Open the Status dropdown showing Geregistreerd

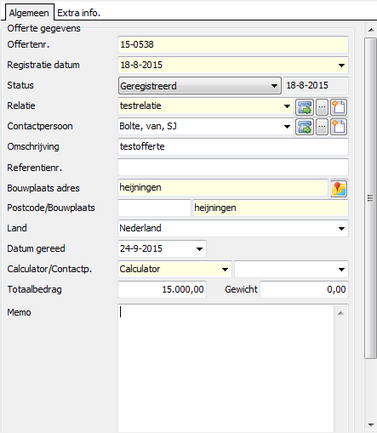pos(200,86)
